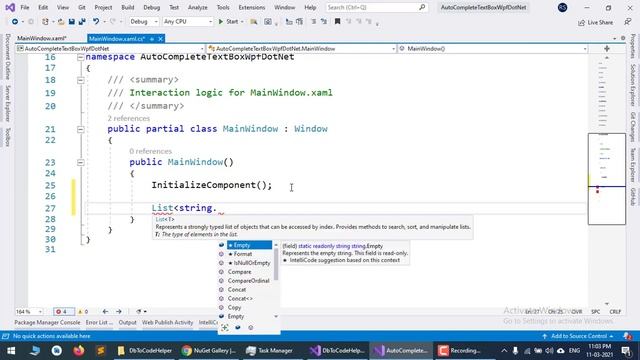The image size is (640, 360).
Task: Toggle the IntelliSense fields filter icon
Action: 238,327
